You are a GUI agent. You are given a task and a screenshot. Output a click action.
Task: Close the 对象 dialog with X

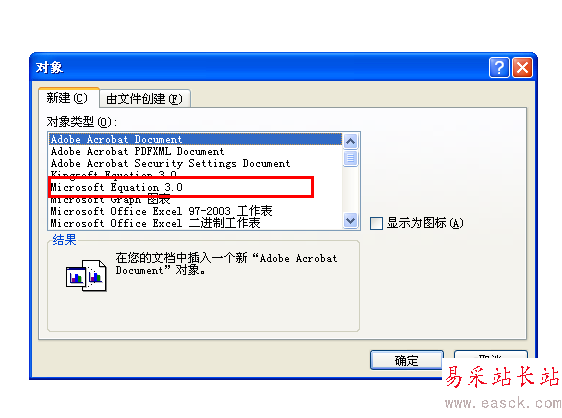522,67
